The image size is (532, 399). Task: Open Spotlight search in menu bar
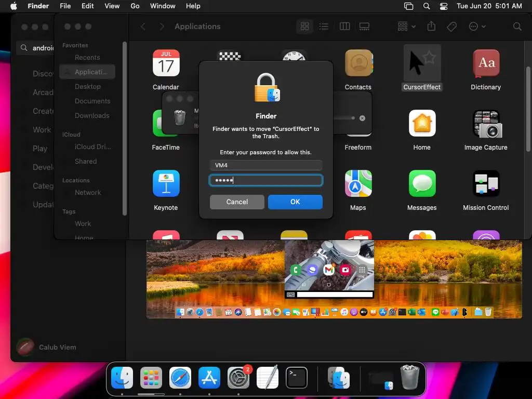point(427,6)
